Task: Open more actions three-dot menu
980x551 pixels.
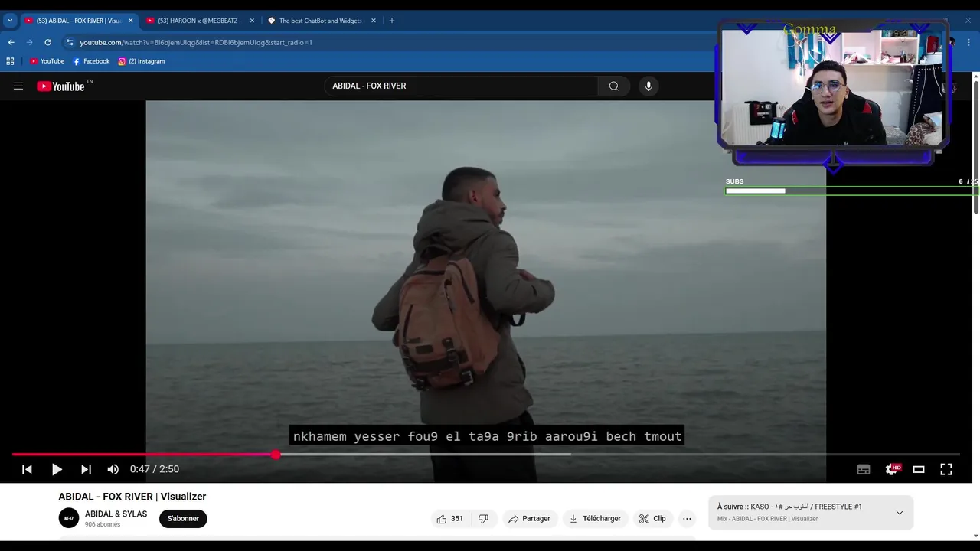Action: click(687, 519)
